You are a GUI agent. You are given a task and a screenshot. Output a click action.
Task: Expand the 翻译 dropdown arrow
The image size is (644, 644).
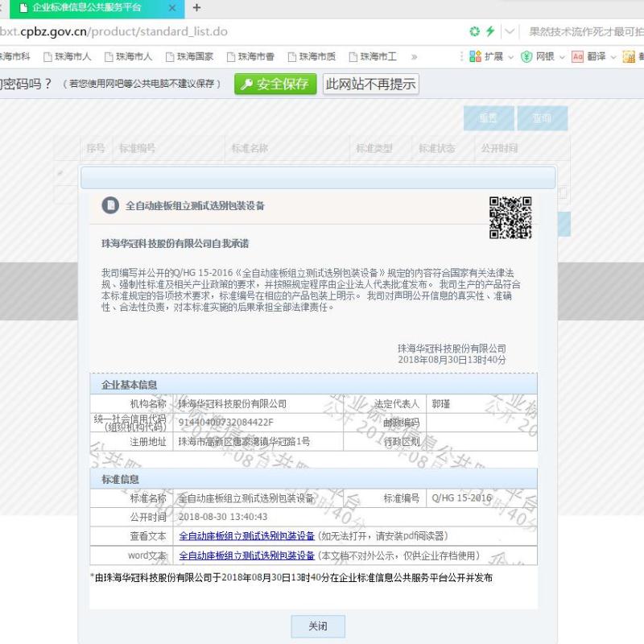coord(613,57)
